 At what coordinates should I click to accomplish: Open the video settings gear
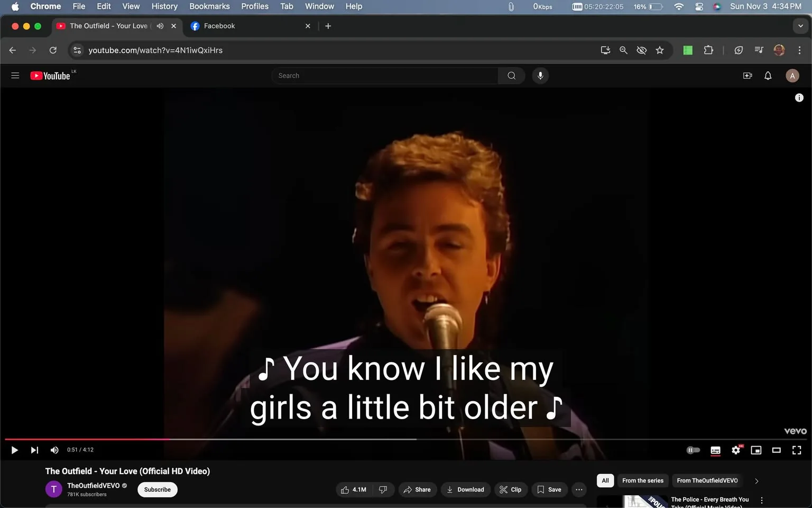point(735,450)
